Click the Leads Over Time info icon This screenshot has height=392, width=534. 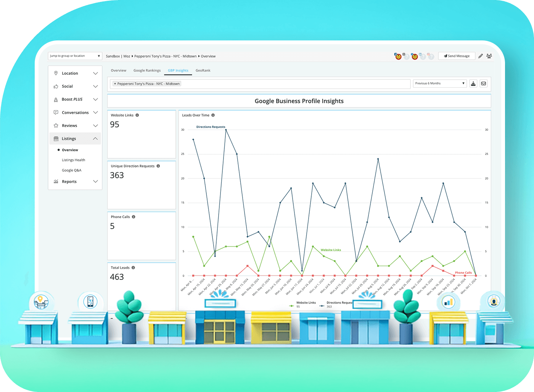[213, 115]
